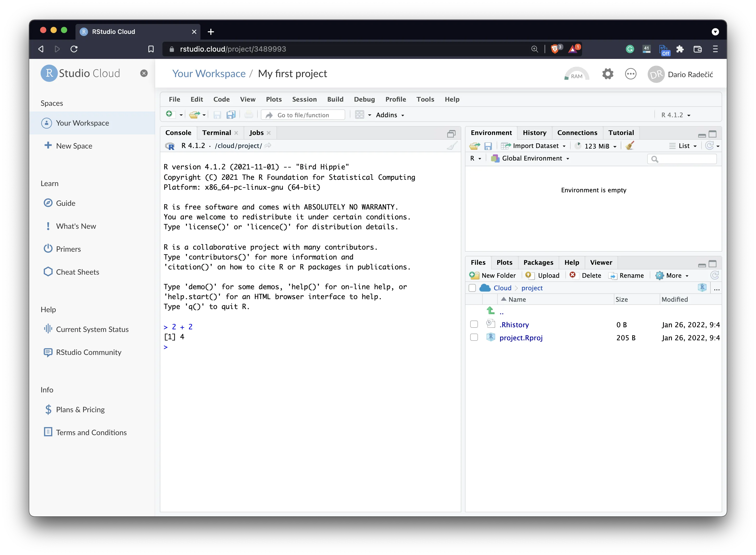This screenshot has height=555, width=756.
Task: Open the more actions ellipsis circle icon
Action: 631,74
